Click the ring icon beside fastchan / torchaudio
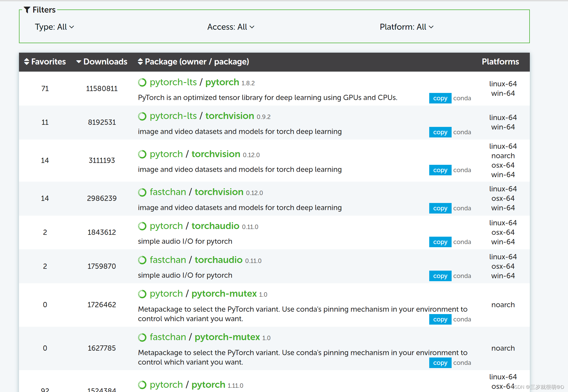 point(142,260)
